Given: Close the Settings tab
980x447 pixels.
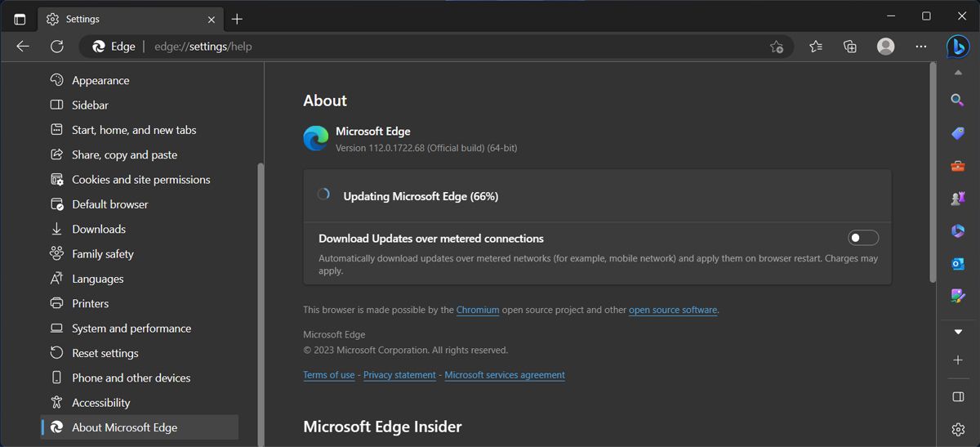Looking at the screenshot, I should point(212,19).
